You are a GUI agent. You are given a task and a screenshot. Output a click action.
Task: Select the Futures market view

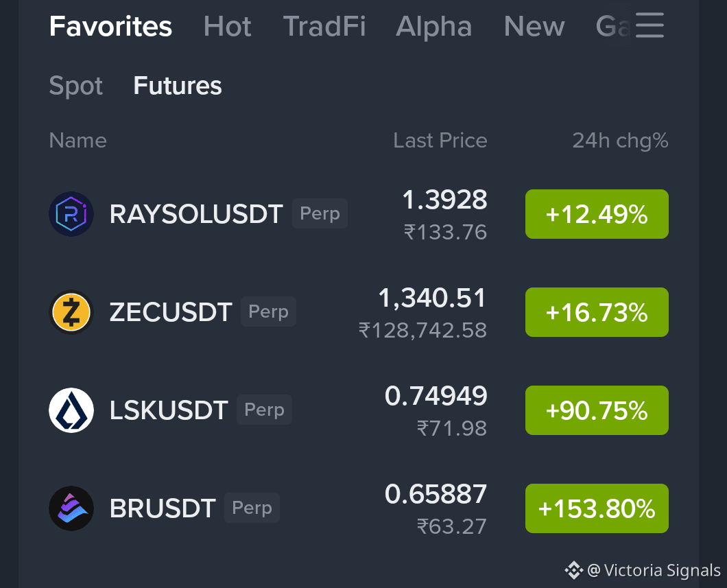coord(178,86)
